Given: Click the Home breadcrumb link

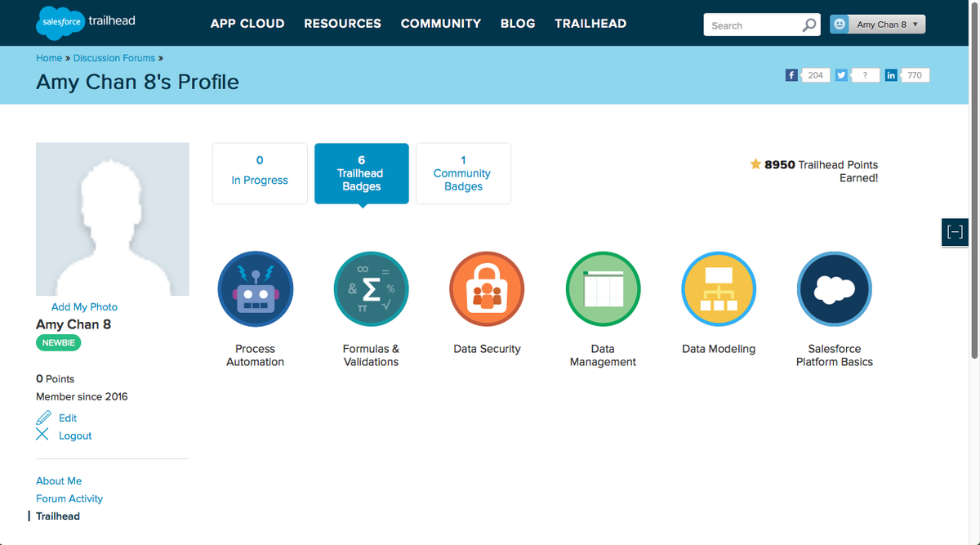Looking at the screenshot, I should pos(49,58).
